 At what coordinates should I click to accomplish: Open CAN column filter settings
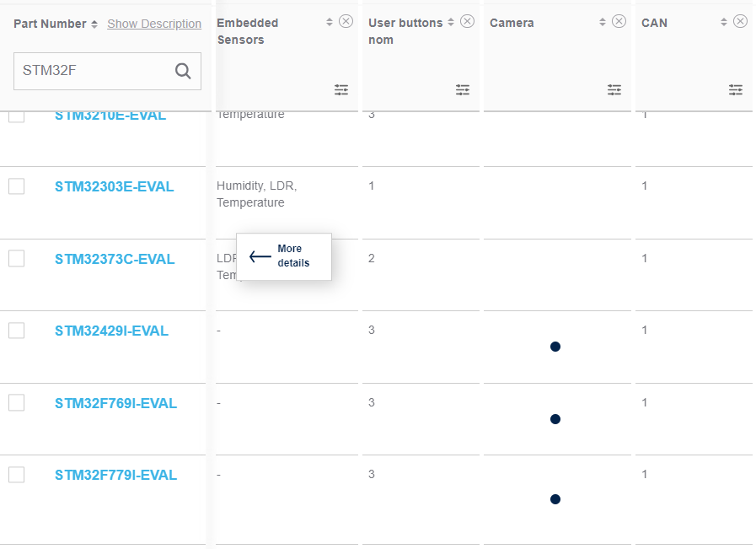tap(736, 89)
